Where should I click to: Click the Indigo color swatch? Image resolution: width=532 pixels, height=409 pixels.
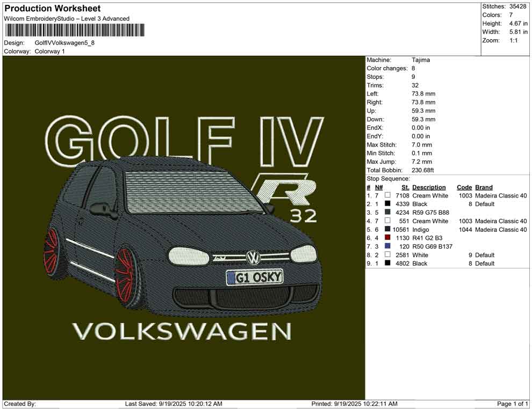tap(387, 229)
